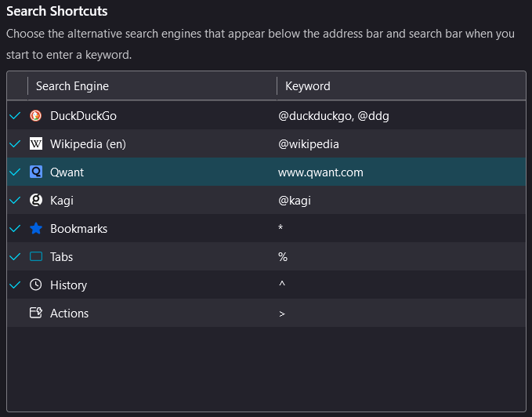
Task: Uncheck the Wikipedia (en) shortcut checkmark
Action: [x=15, y=144]
